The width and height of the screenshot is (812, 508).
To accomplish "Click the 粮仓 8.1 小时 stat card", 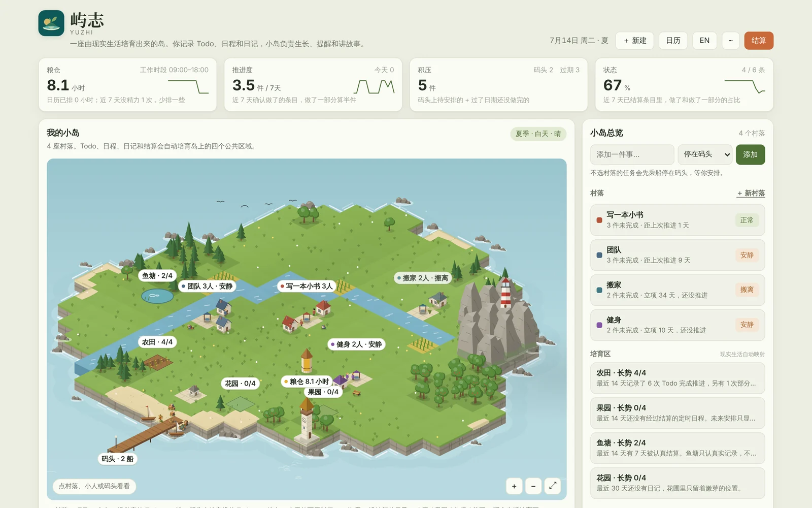I will 128,84.
